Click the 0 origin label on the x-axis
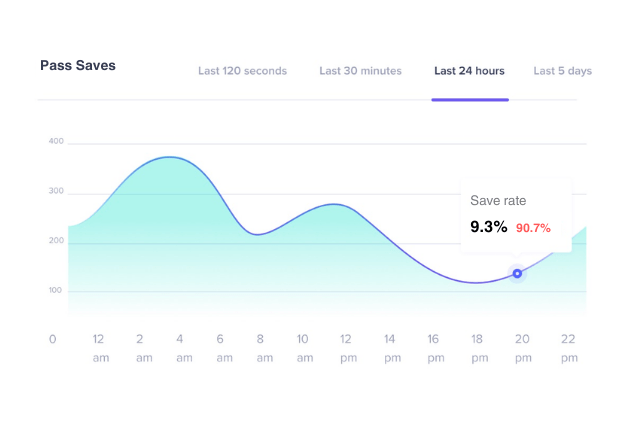Image resolution: width=638 pixels, height=428 pixels. click(53, 339)
